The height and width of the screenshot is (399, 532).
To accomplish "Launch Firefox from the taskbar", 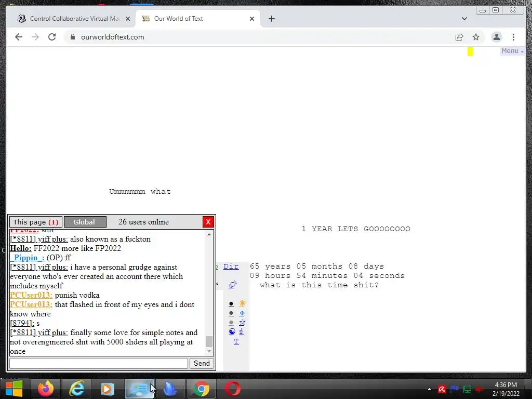I will 46,389.
